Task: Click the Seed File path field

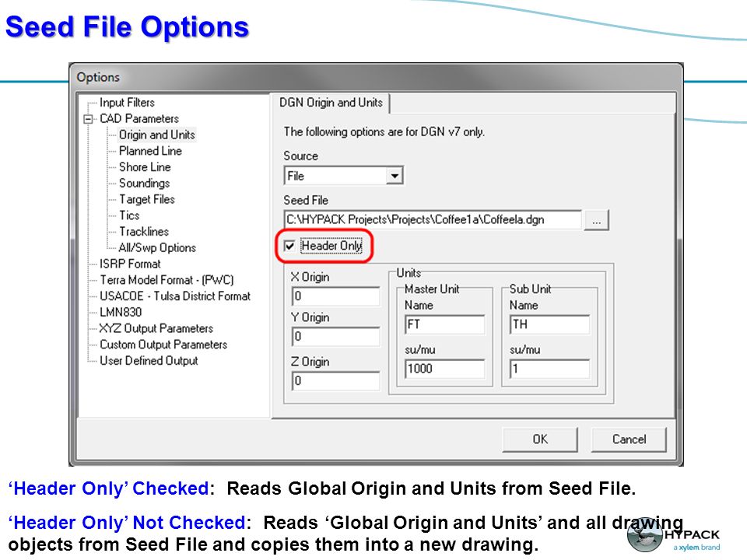Action: (x=433, y=219)
